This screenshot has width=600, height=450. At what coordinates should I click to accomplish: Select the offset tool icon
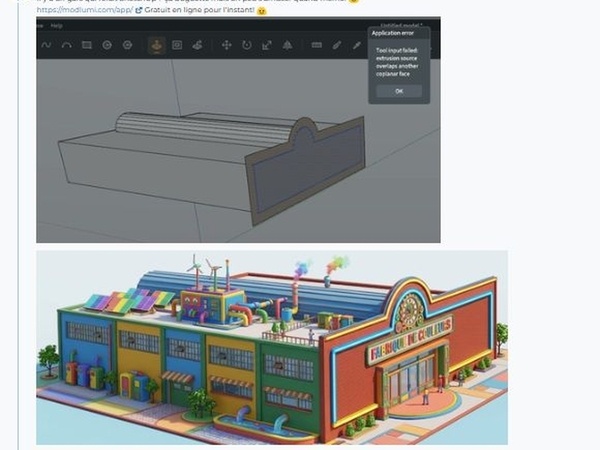point(177,45)
